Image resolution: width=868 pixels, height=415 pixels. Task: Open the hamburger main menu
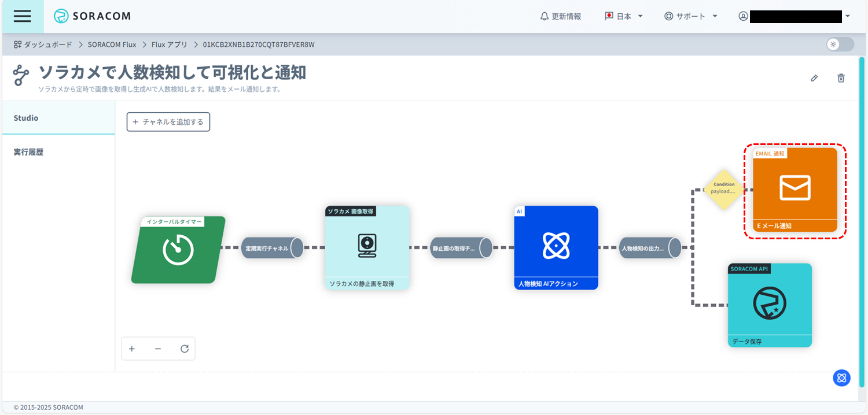pos(22,16)
